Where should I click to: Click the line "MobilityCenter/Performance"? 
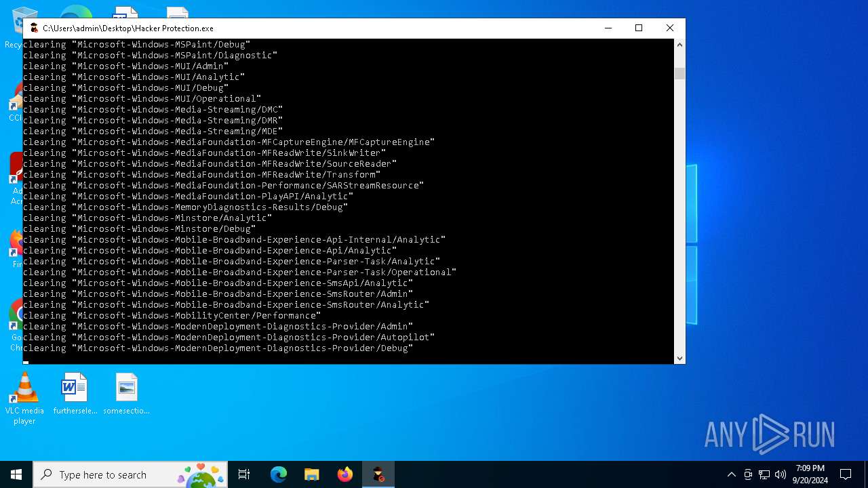pyautogui.click(x=172, y=315)
